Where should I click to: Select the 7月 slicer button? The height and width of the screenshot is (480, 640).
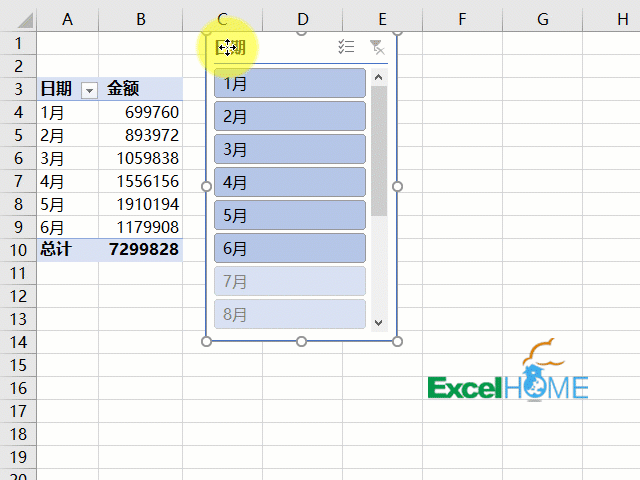pos(290,281)
